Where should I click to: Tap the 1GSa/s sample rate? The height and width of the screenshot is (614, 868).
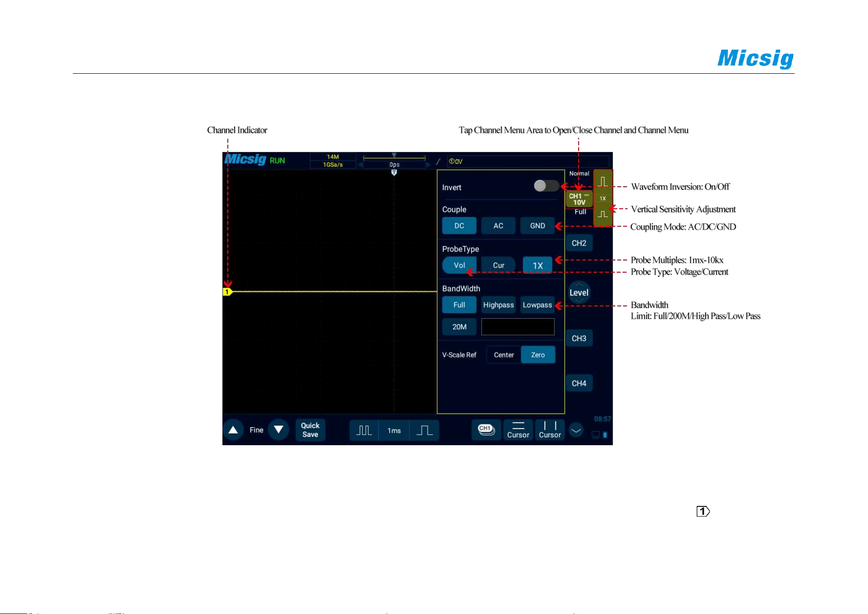333,165
